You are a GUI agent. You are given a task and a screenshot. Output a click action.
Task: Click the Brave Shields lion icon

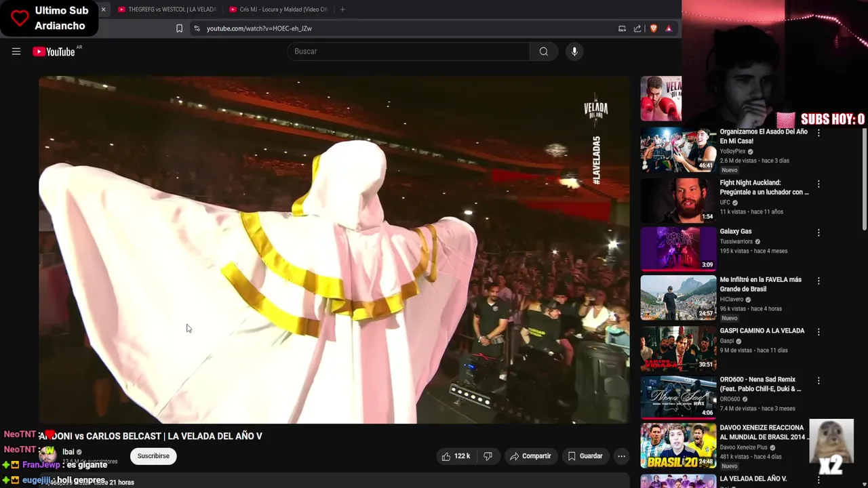click(x=654, y=28)
